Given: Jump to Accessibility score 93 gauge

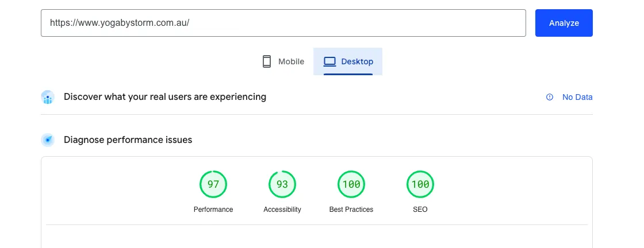Looking at the screenshot, I should click(x=282, y=184).
